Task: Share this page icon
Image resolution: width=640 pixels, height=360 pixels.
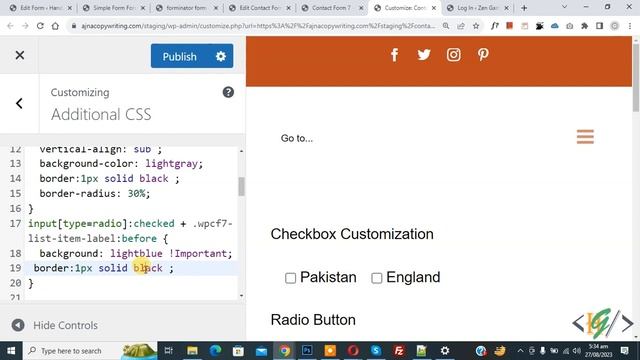Action: click(x=461, y=26)
